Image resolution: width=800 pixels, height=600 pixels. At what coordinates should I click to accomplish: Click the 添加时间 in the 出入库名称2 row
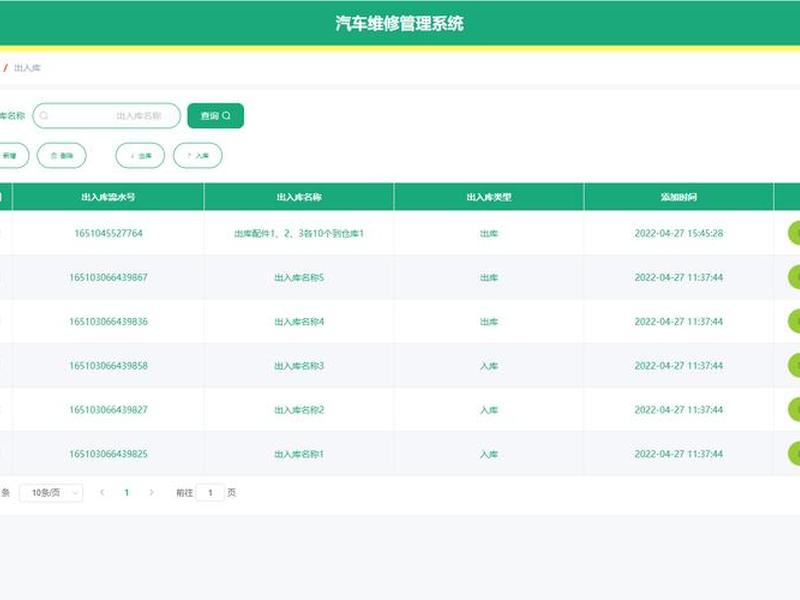(x=679, y=410)
